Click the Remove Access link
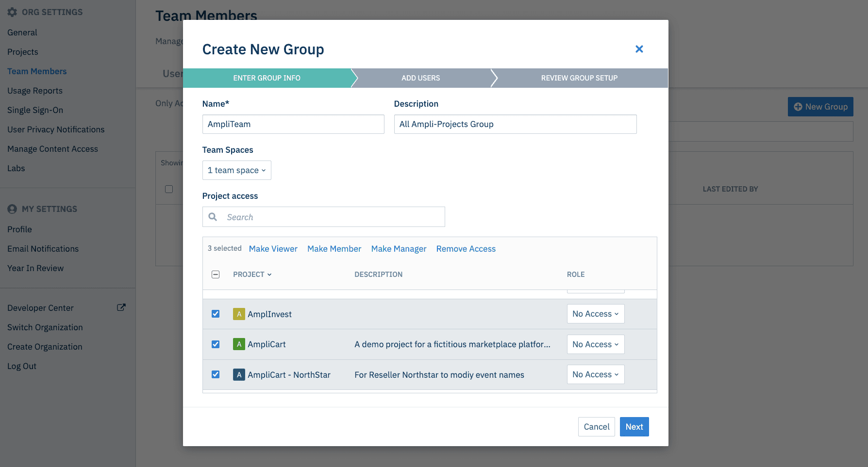868x467 pixels. [466, 248]
